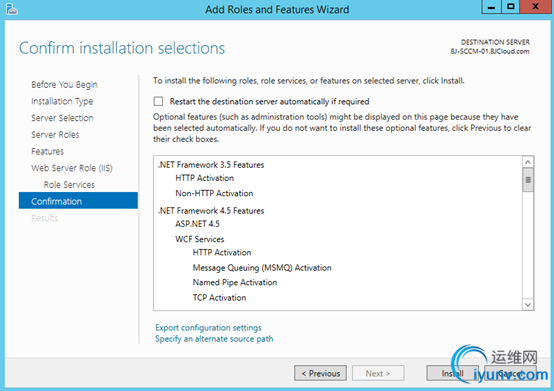Click the list scroll down arrow
Viewport: 554px width, 391px height.
pyautogui.click(x=528, y=304)
